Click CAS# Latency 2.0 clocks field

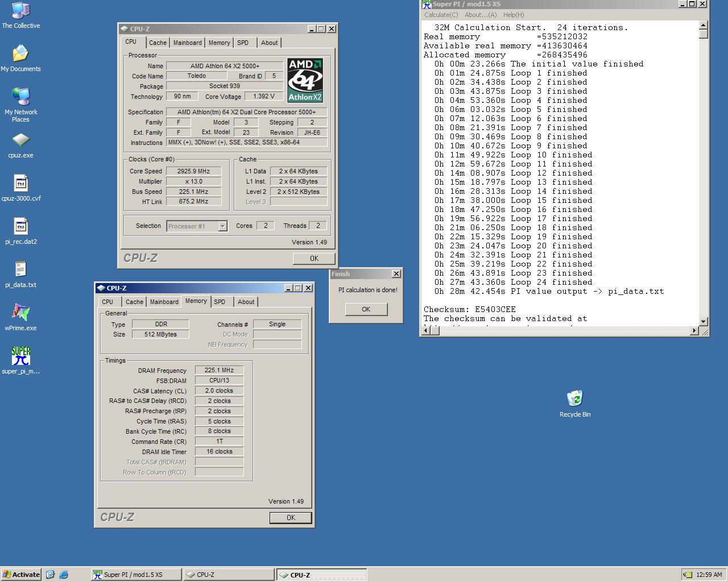tap(219, 390)
